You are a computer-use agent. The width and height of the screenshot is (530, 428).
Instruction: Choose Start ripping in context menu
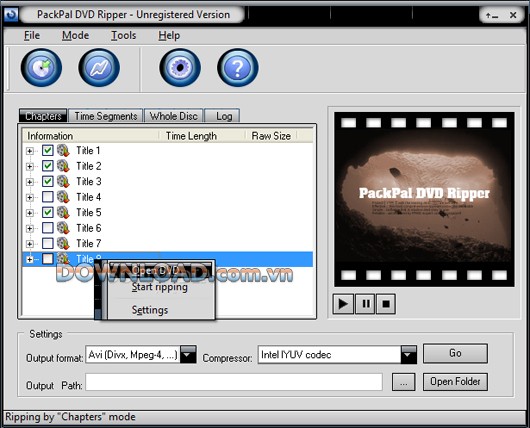(160, 287)
